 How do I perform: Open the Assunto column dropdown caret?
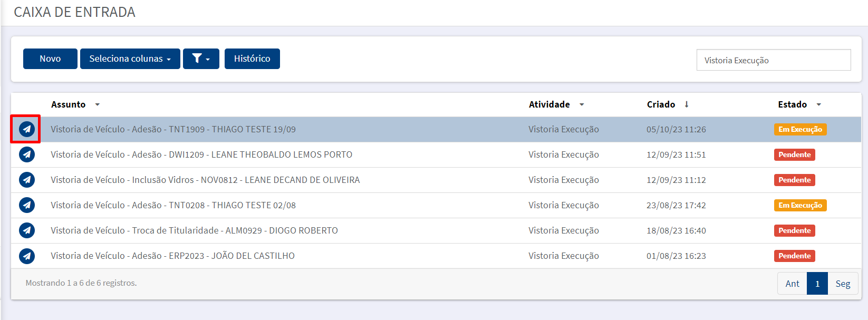point(98,105)
